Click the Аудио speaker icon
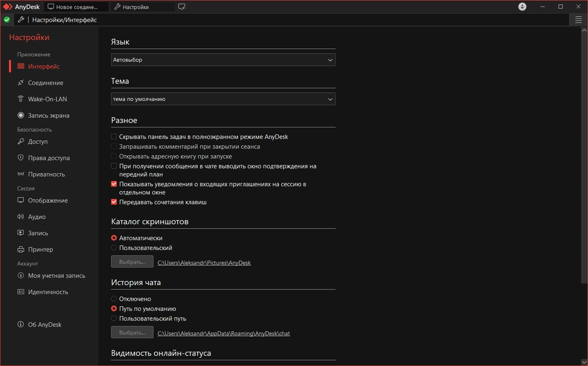Screen dimensions: 588x366 pyautogui.click(x=21, y=217)
